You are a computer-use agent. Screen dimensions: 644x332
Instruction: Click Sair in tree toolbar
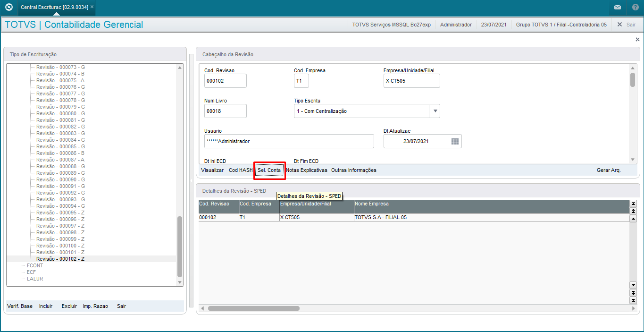click(122, 306)
